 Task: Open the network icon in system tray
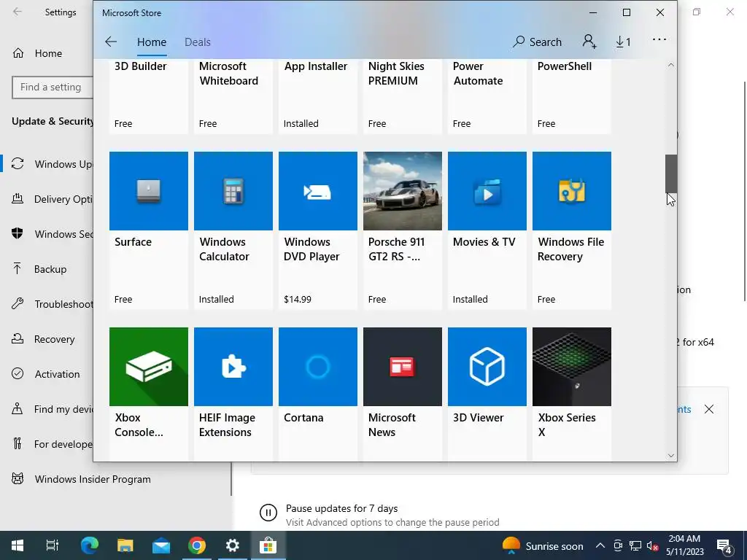coord(635,545)
